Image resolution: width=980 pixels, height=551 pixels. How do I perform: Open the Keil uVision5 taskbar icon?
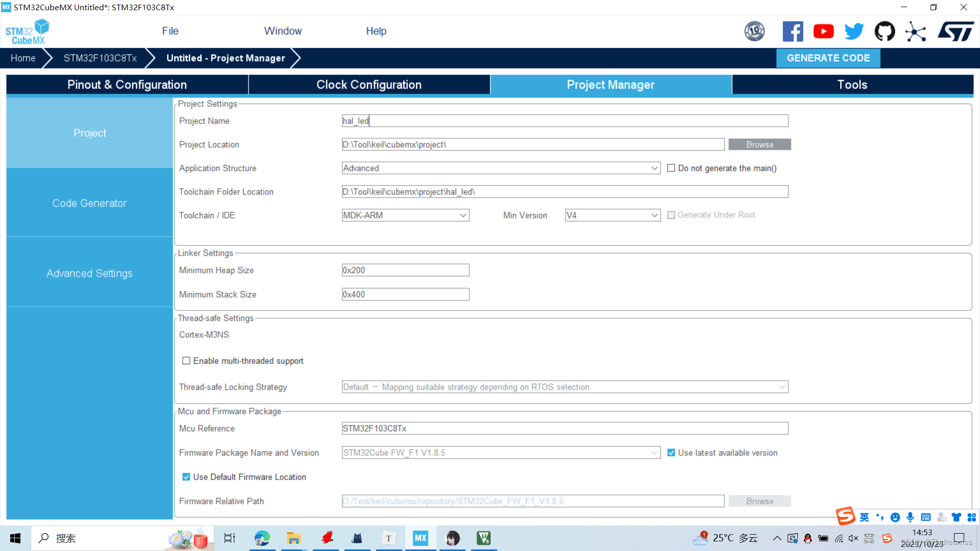(x=484, y=538)
